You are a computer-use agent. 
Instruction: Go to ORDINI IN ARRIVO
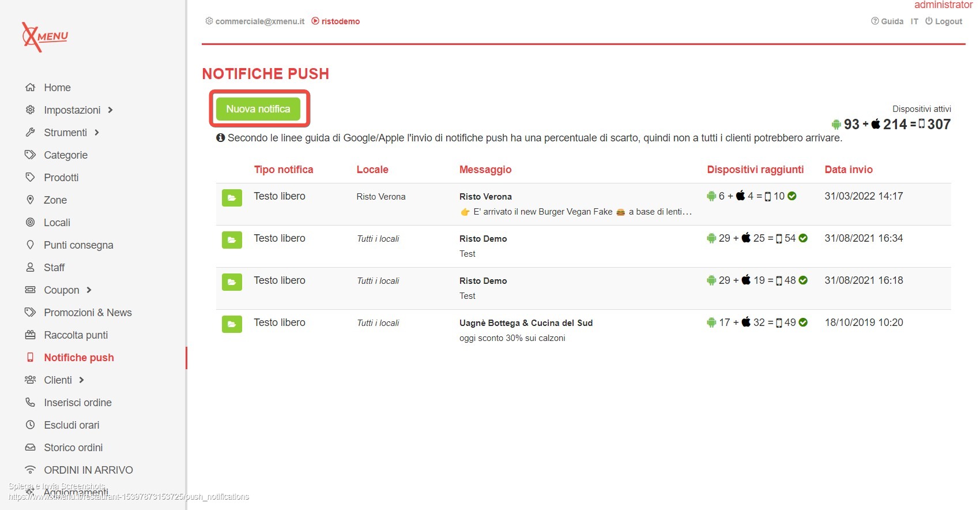pyautogui.click(x=88, y=470)
